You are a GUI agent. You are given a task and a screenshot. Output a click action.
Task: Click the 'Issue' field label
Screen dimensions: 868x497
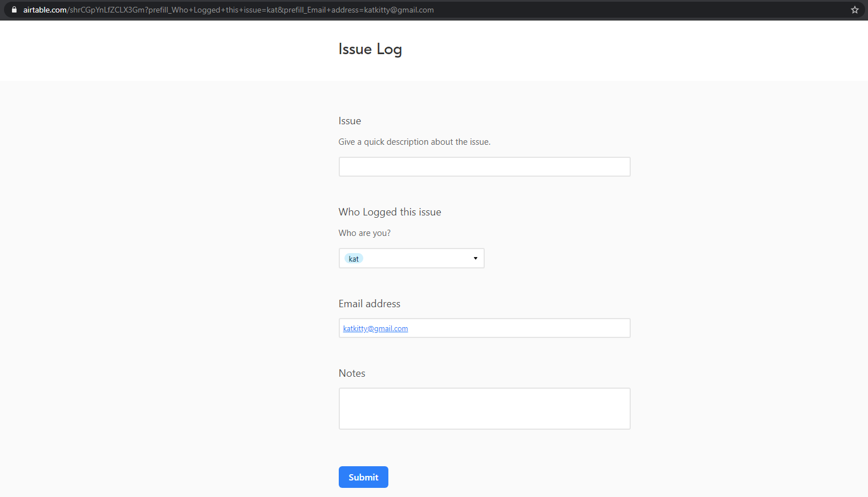pyautogui.click(x=350, y=121)
